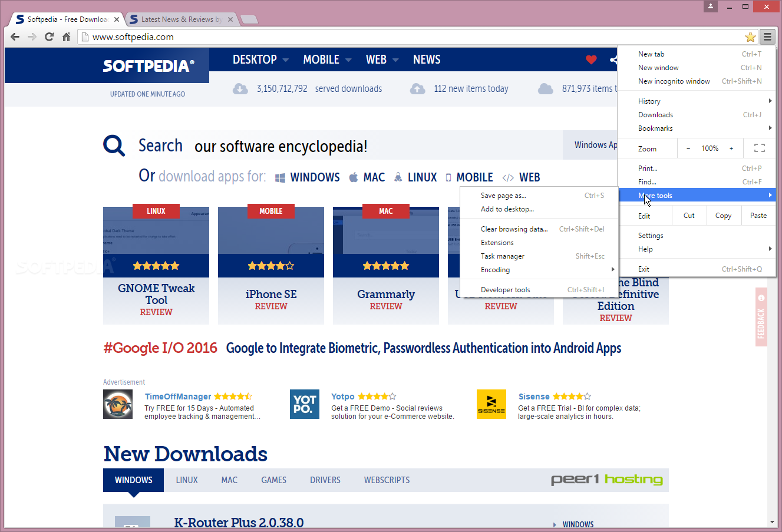
Task: Select New tab from Chrome menu
Action: click(697, 54)
